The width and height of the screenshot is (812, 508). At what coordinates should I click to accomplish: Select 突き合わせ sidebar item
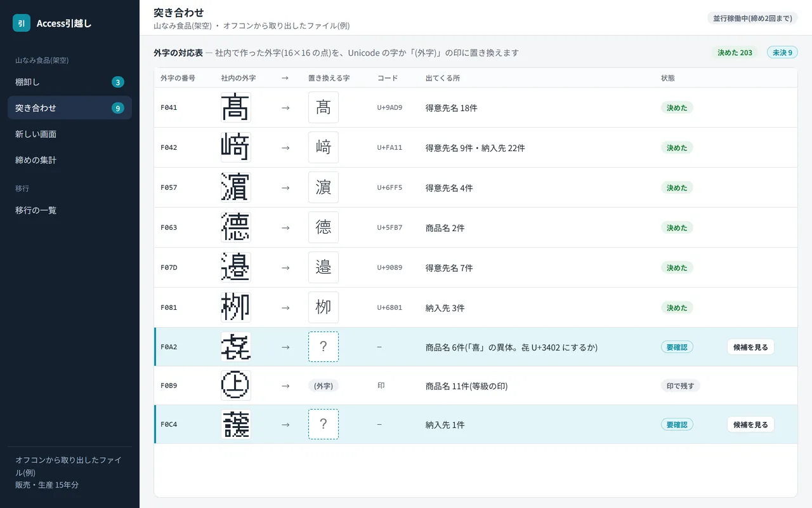(70, 108)
